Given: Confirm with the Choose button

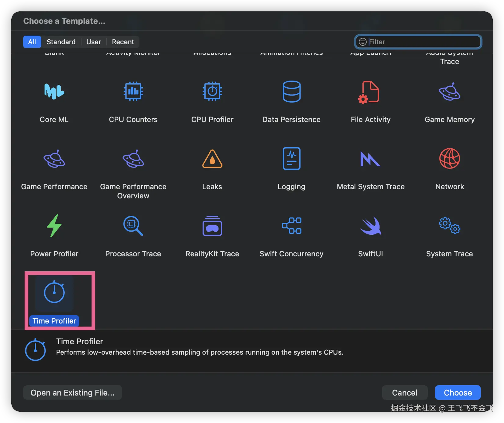Looking at the screenshot, I should [x=458, y=392].
